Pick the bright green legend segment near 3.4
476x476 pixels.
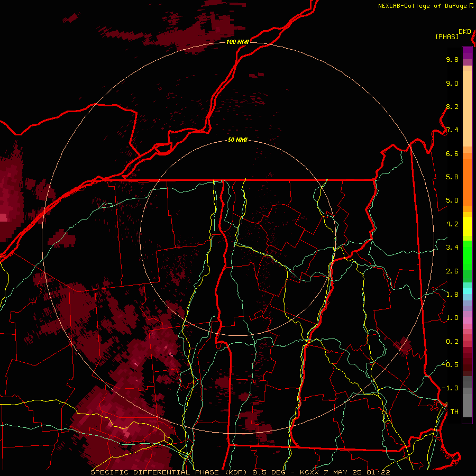(x=467, y=255)
